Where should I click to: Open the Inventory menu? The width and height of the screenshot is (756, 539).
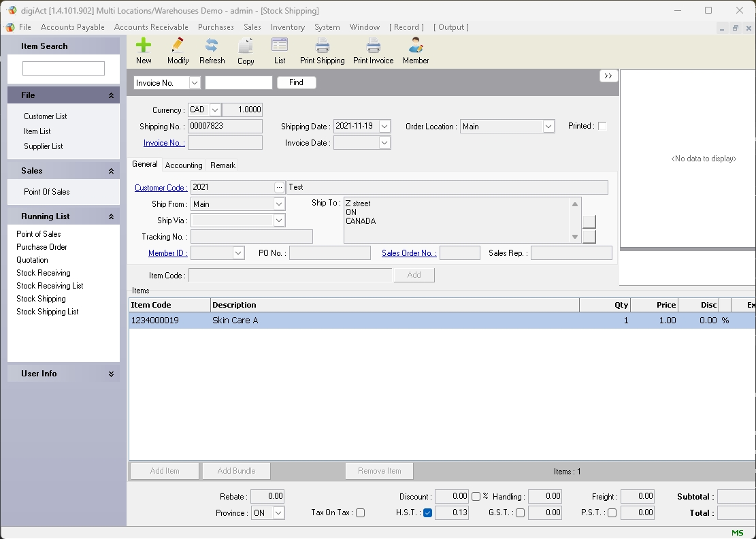[x=287, y=27]
